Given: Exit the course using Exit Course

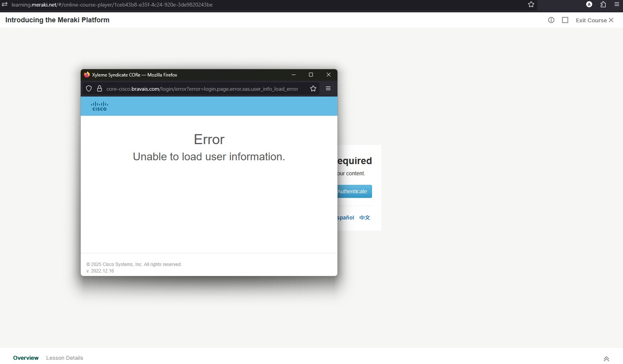Looking at the screenshot, I should point(594,20).
